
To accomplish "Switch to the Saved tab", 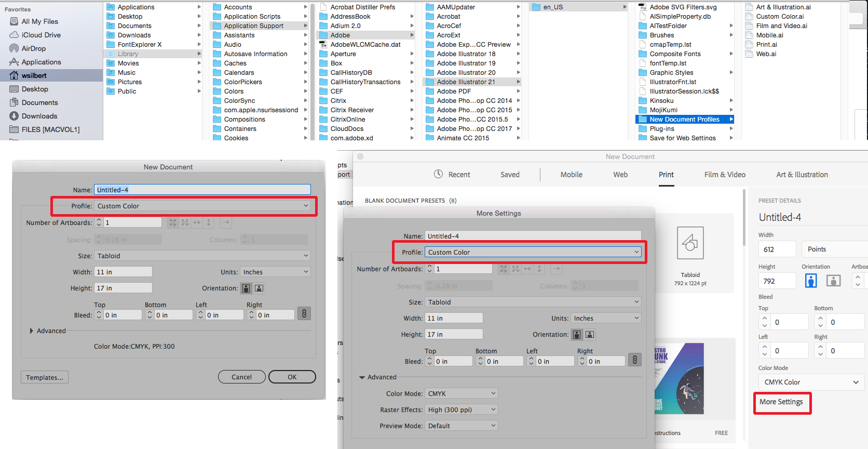I will pyautogui.click(x=510, y=175).
